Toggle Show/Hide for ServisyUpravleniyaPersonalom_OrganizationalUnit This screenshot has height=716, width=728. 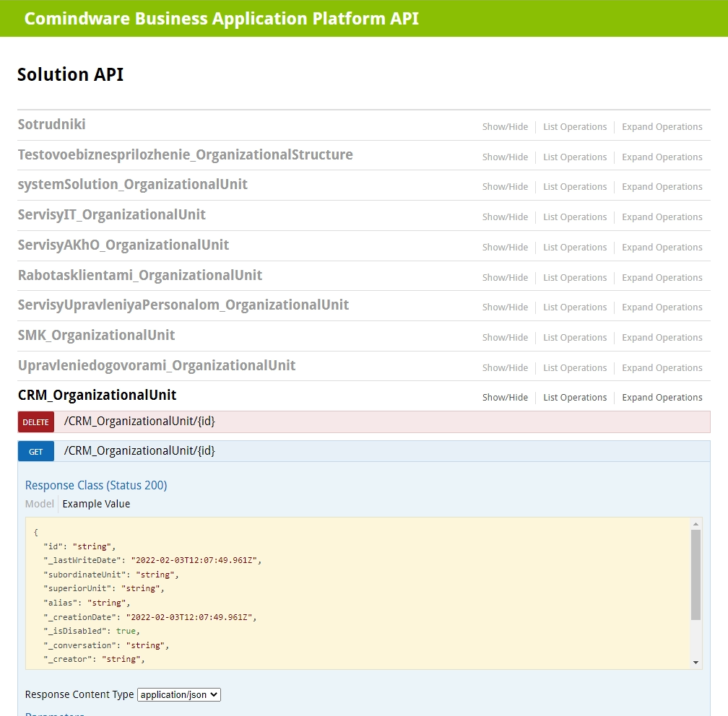pos(505,307)
